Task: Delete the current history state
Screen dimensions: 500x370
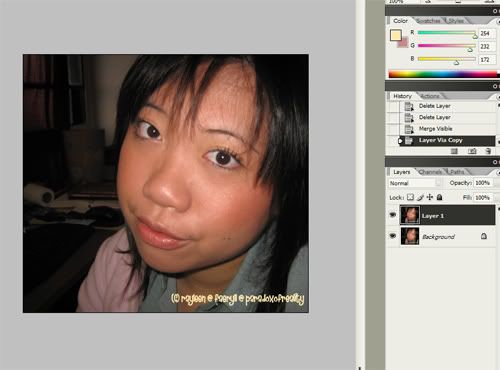Action: [488, 151]
